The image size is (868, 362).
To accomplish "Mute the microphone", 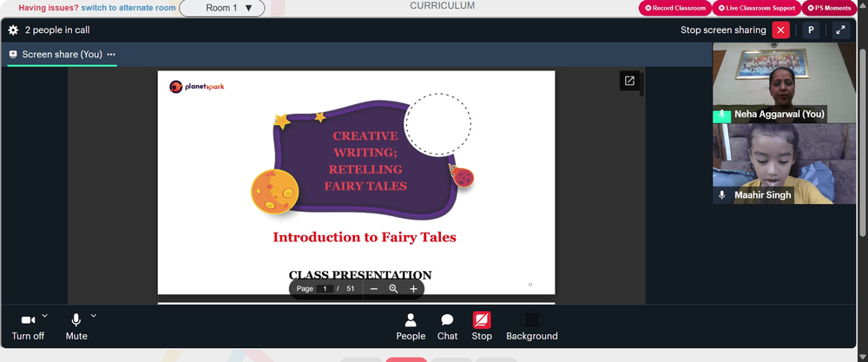I will coord(76,327).
